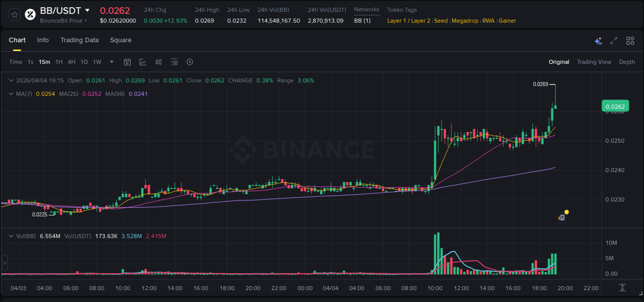Image resolution: width=644 pixels, height=302 pixels.
Task: Open the BB/USDT pair selector dropdown
Action: [x=87, y=10]
